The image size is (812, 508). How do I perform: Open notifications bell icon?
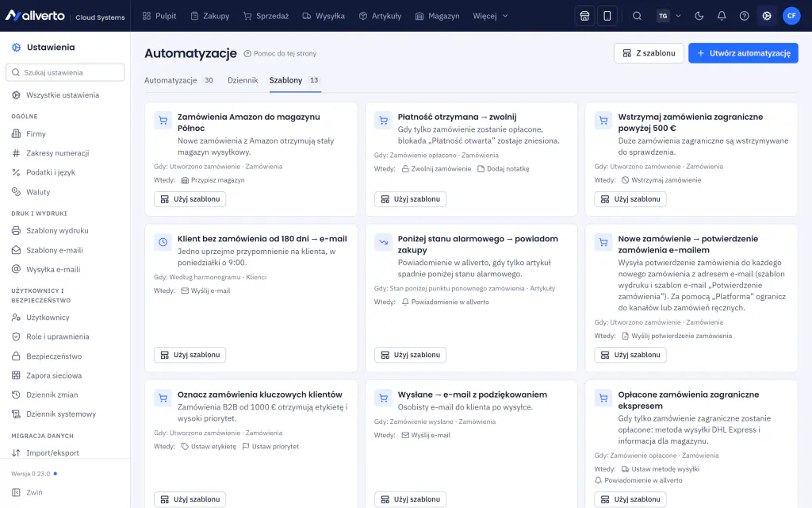point(722,16)
